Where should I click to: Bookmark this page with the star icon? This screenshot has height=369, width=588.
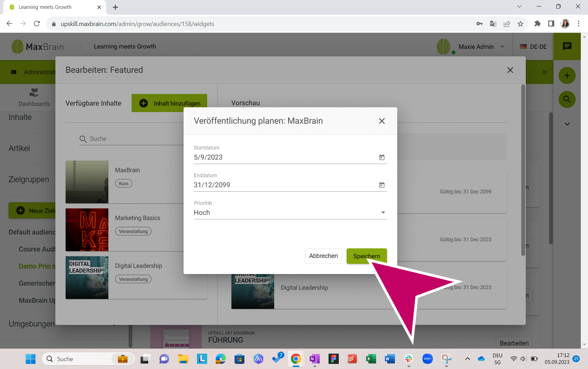(520, 24)
